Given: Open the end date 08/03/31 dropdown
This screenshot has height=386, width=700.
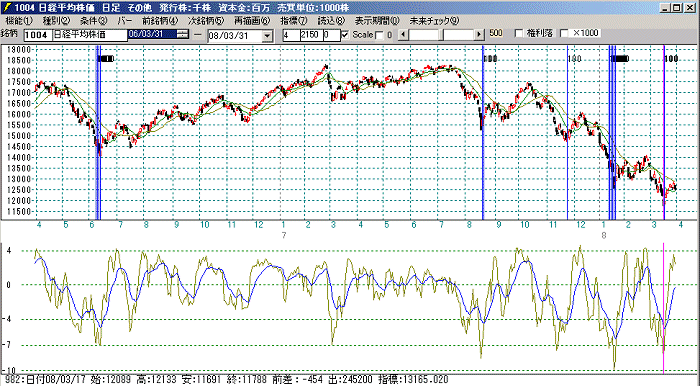Looking at the screenshot, I should point(267,36).
